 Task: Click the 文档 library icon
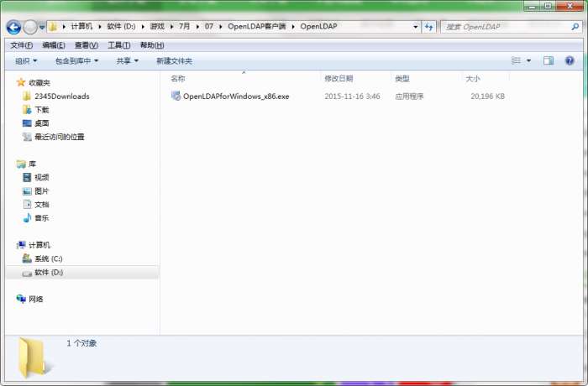tap(27, 204)
